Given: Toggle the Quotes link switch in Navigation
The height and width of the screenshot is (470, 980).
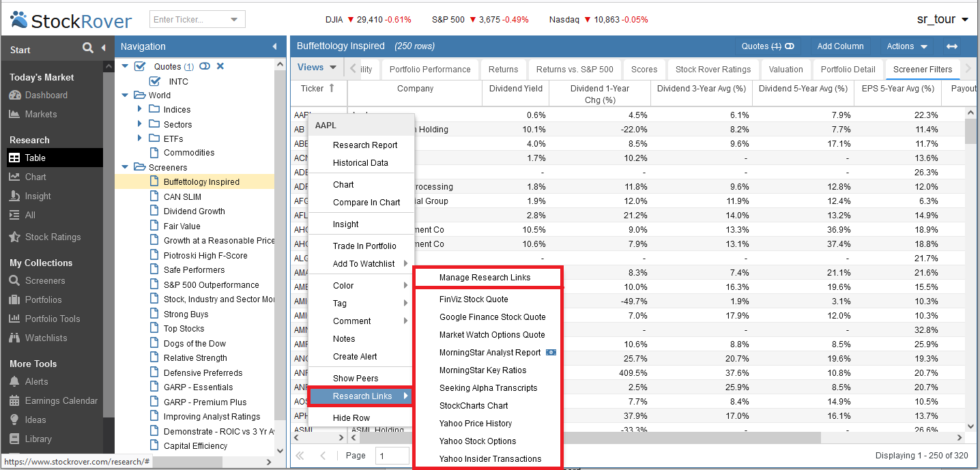Looking at the screenshot, I should tap(205, 66).
